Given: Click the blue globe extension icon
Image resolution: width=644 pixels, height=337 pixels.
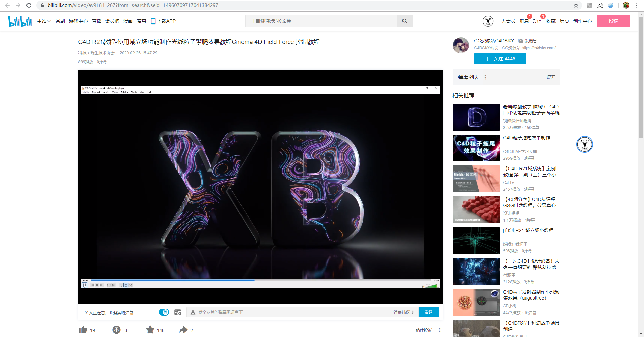Looking at the screenshot, I should coord(611,5).
